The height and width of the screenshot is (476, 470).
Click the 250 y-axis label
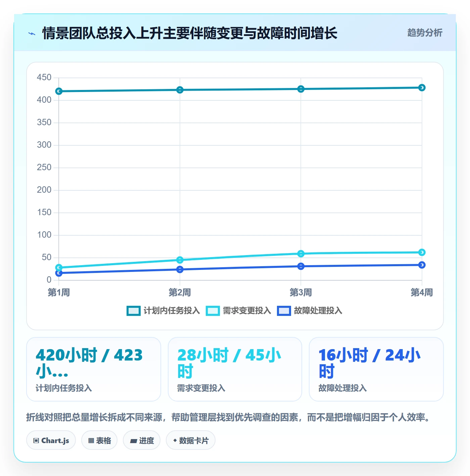tap(44, 168)
